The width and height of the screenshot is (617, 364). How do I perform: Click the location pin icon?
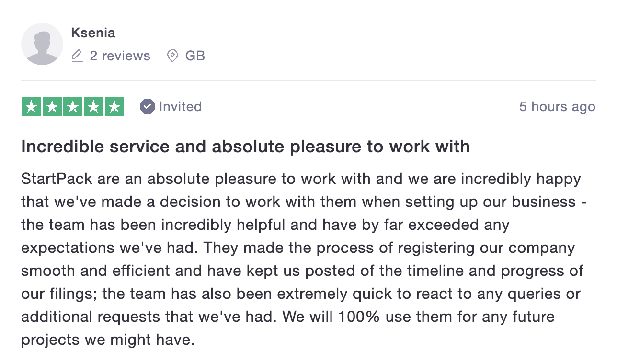coord(172,56)
